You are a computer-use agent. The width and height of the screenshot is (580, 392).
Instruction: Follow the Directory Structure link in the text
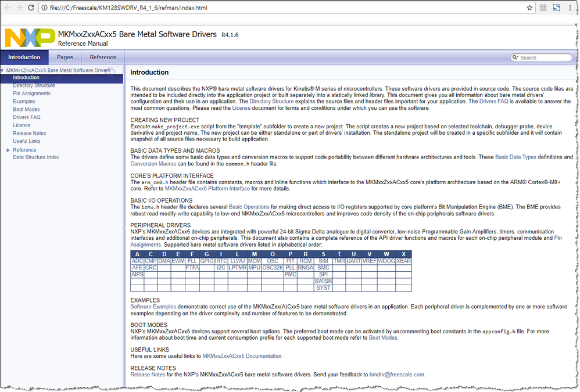[x=271, y=102]
